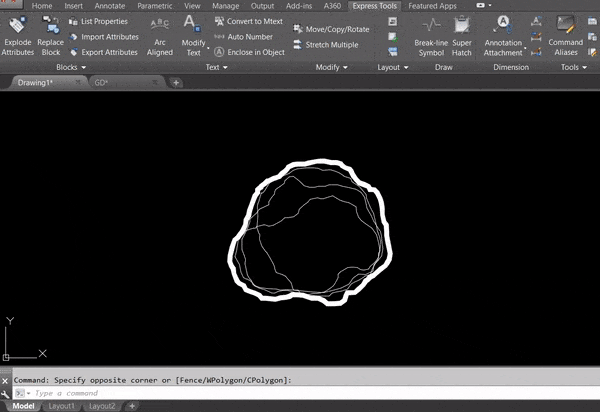The height and width of the screenshot is (412, 600).
Task: Open the Output ribbon tab
Action: coord(262,6)
